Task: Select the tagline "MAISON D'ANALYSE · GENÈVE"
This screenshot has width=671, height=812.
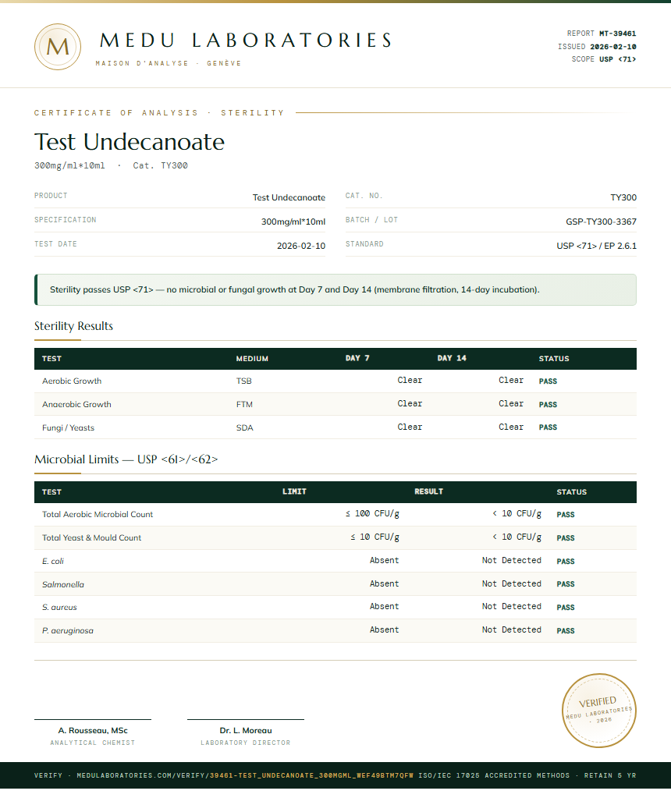Action: pos(169,63)
